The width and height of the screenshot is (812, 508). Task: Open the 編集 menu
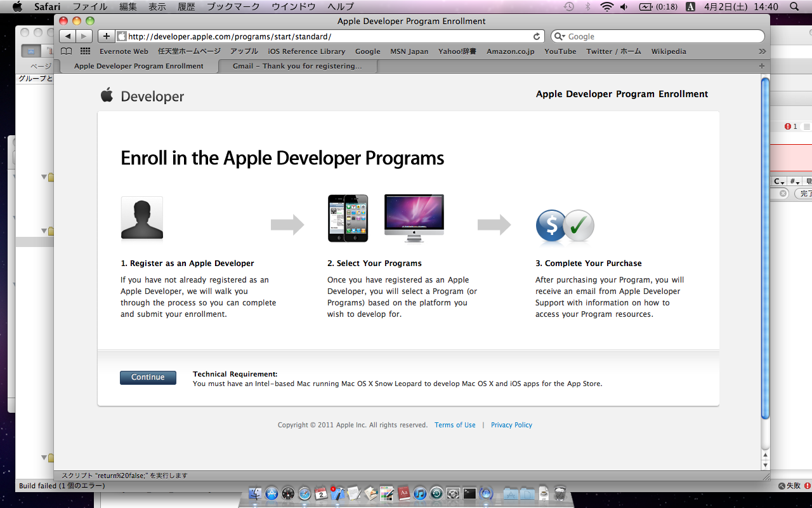[128, 7]
